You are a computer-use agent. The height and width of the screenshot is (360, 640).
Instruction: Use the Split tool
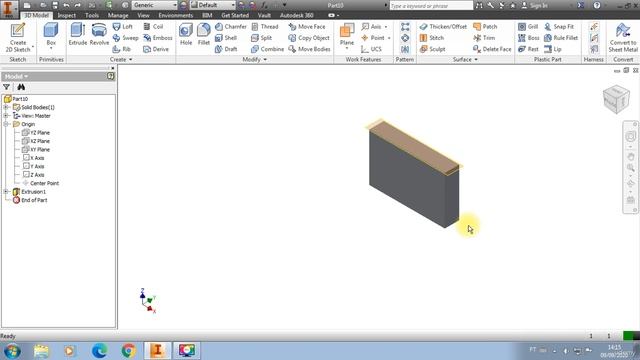tap(262, 38)
